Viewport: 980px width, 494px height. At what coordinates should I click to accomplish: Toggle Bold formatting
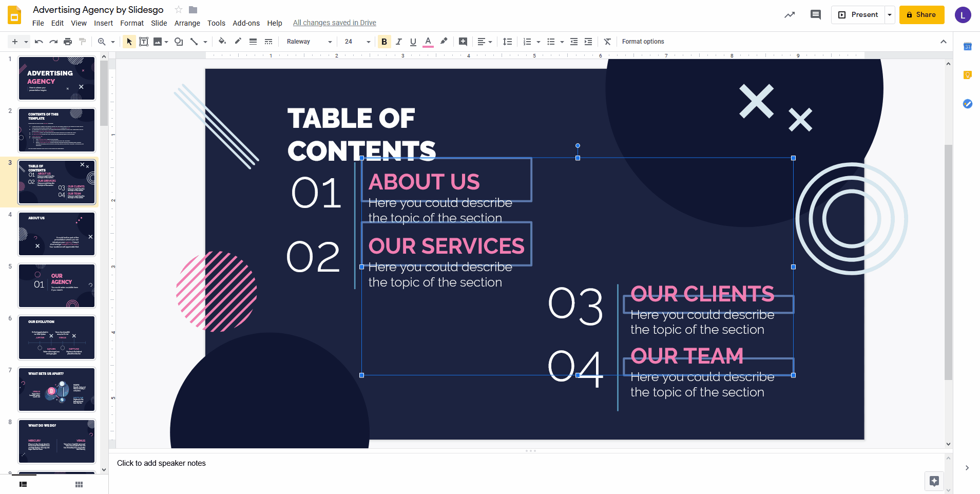click(384, 42)
